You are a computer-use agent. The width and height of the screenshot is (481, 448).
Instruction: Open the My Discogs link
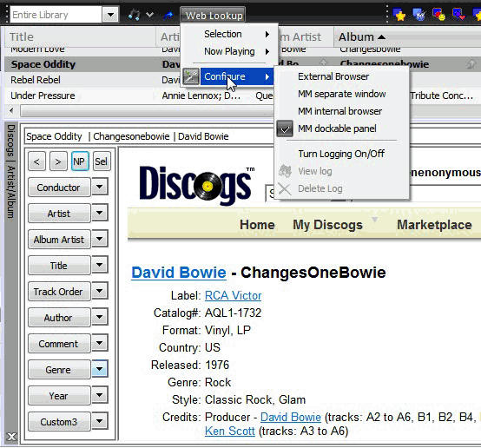[327, 225]
